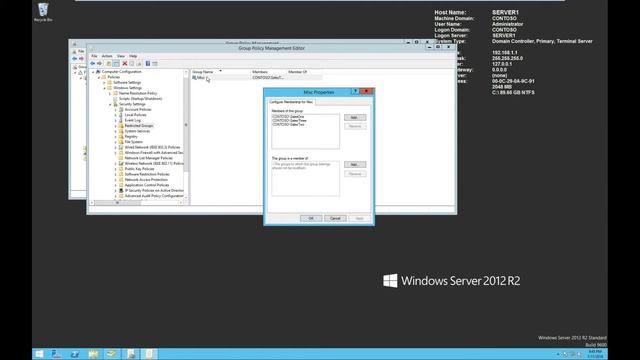This screenshot has height=360, width=640.
Task: Select Scripts (Startup/Shutdown) in the tree
Action: click(x=140, y=99)
